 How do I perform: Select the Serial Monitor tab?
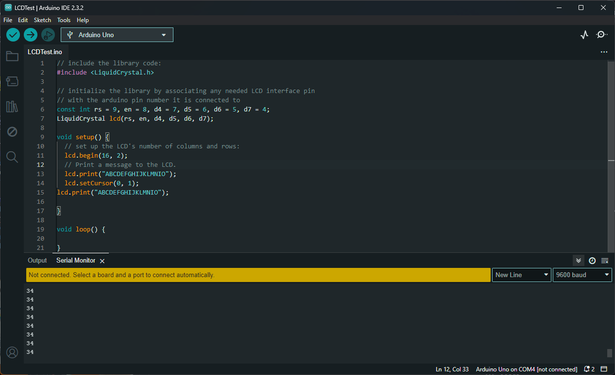[x=76, y=260]
